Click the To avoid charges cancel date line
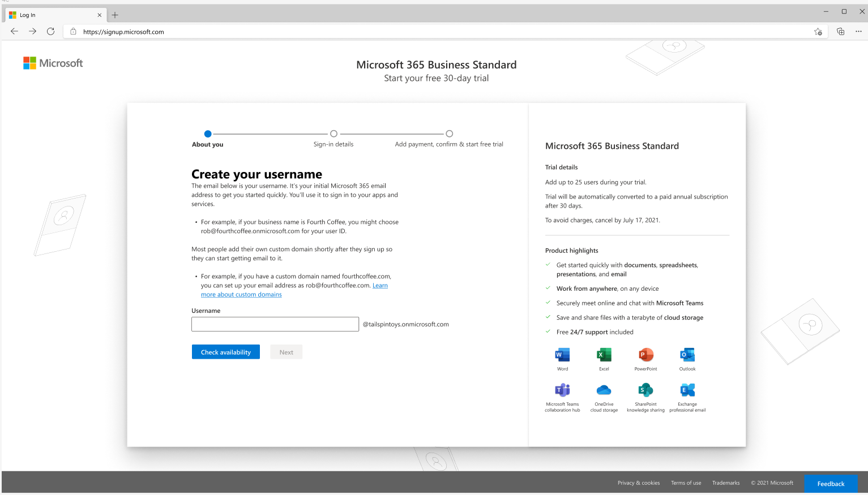 (602, 220)
